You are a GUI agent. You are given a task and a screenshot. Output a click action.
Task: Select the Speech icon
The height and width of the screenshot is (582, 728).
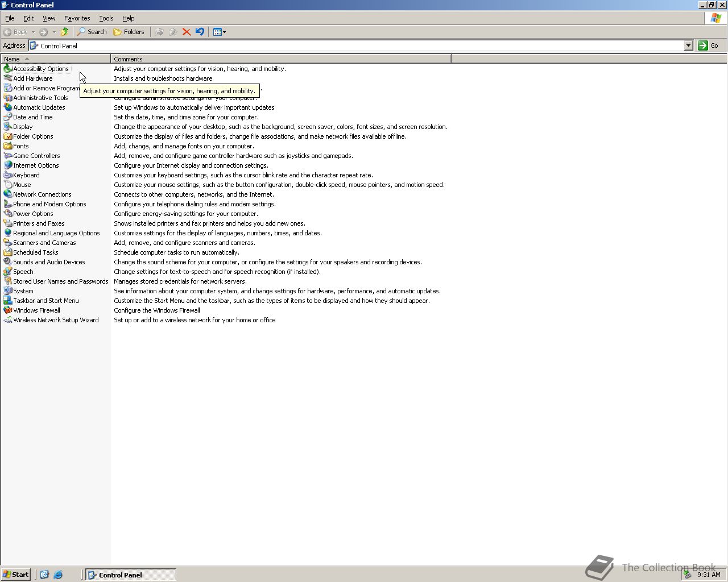(8, 272)
